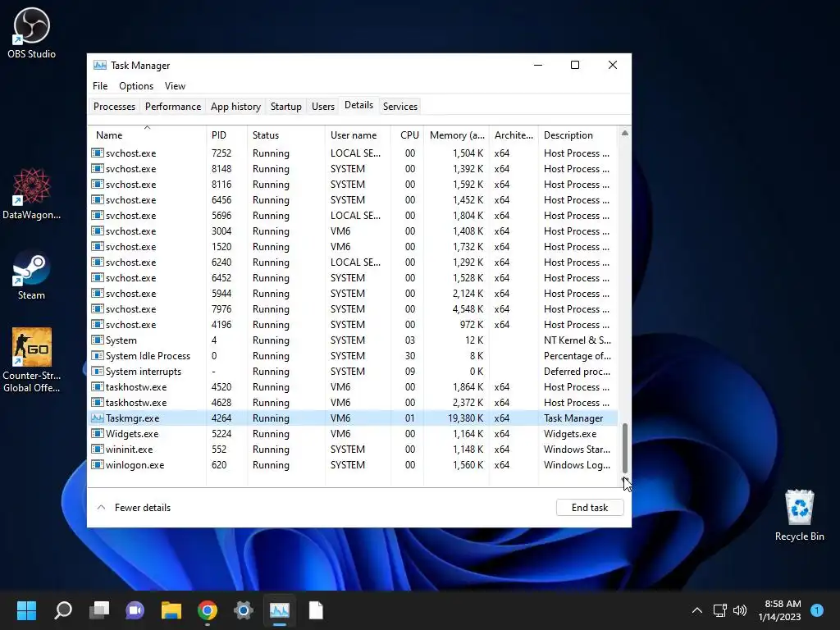The width and height of the screenshot is (840, 630).
Task: Click the NT Kernel & S... description
Action: pyautogui.click(x=577, y=340)
